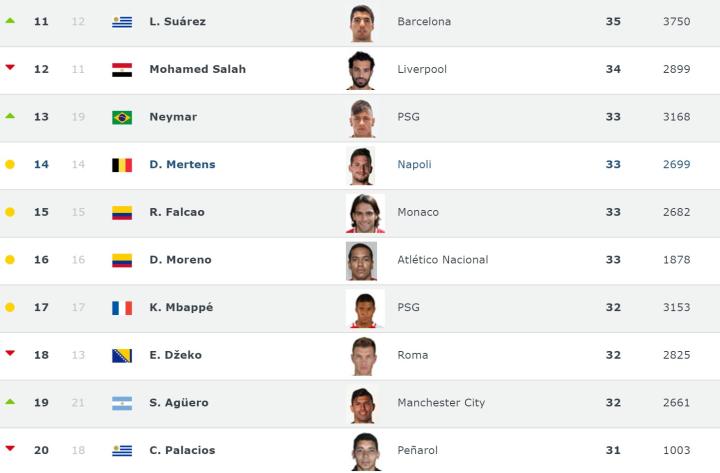Click D. Moreno's player photo

click(362, 260)
